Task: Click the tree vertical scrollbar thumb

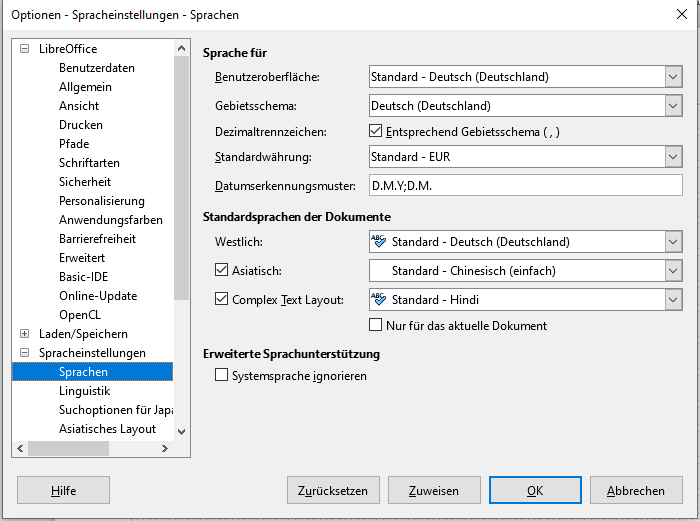Action: (181, 178)
